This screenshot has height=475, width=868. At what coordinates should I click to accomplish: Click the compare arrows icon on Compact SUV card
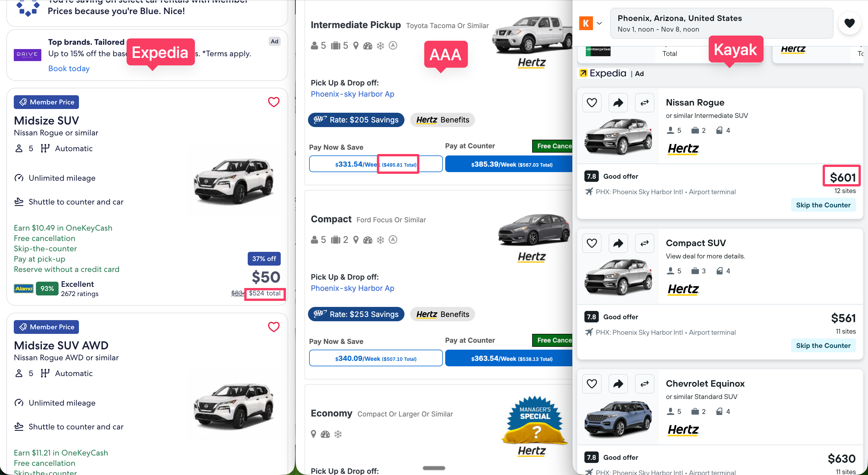644,243
